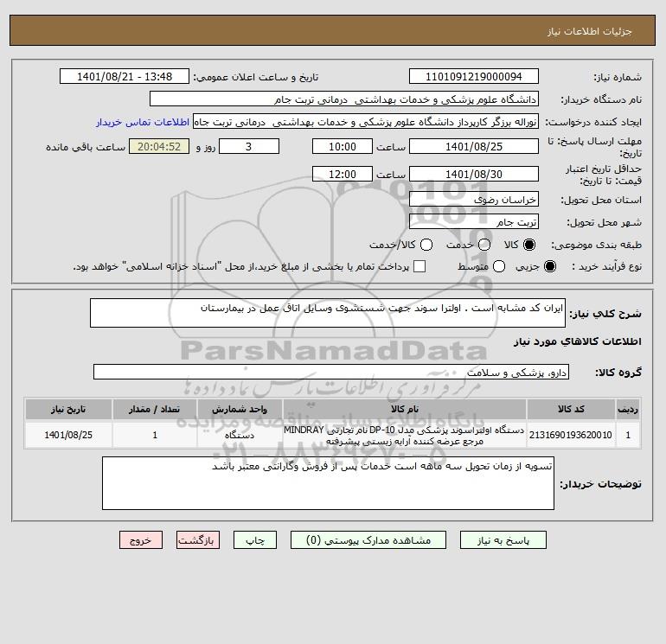Select the کالا/خدمت radio button
This screenshot has height=644, width=666.
pyautogui.click(x=426, y=245)
